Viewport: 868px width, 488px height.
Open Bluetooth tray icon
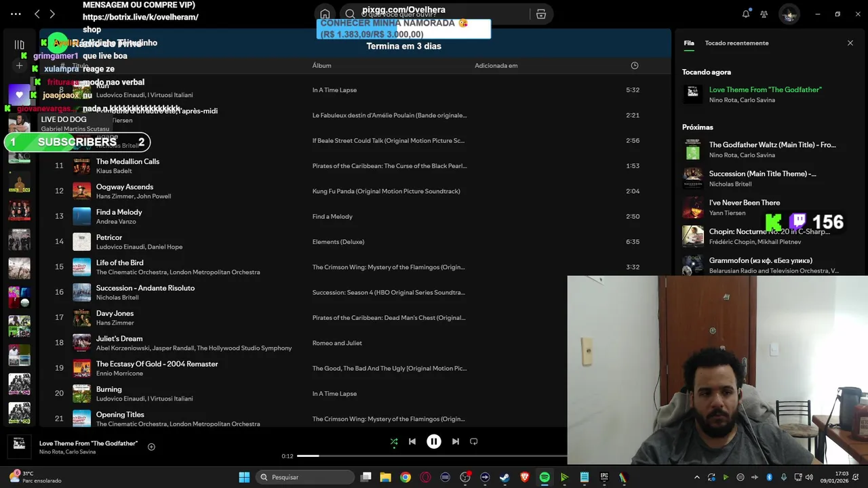(x=770, y=477)
